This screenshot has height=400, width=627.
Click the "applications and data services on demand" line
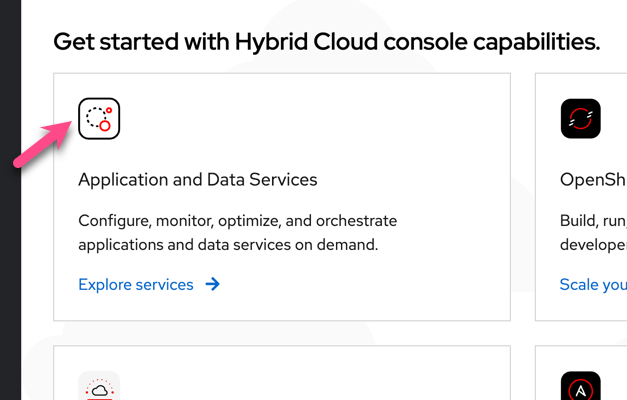click(231, 244)
